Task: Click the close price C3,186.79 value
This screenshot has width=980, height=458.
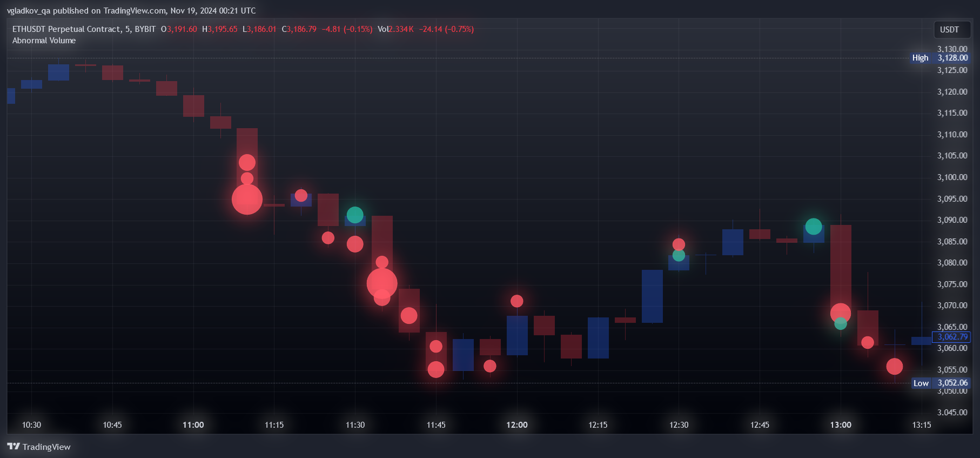Action: pos(299,29)
